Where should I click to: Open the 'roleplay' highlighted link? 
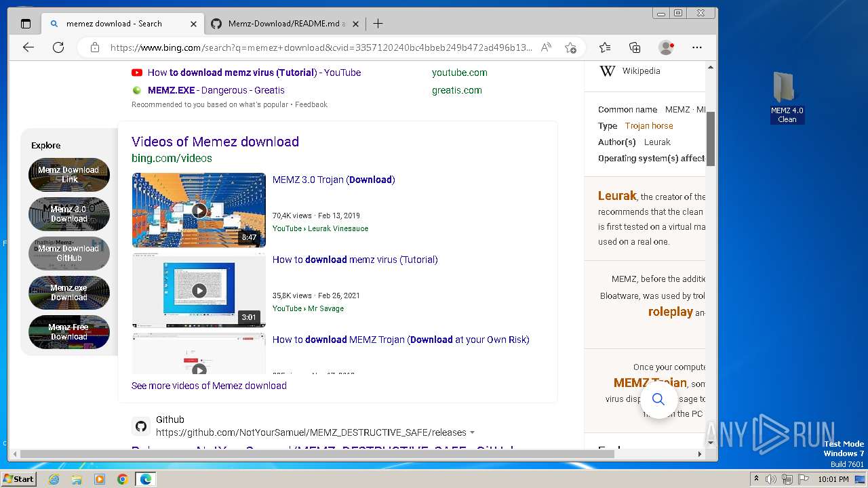pyautogui.click(x=671, y=312)
